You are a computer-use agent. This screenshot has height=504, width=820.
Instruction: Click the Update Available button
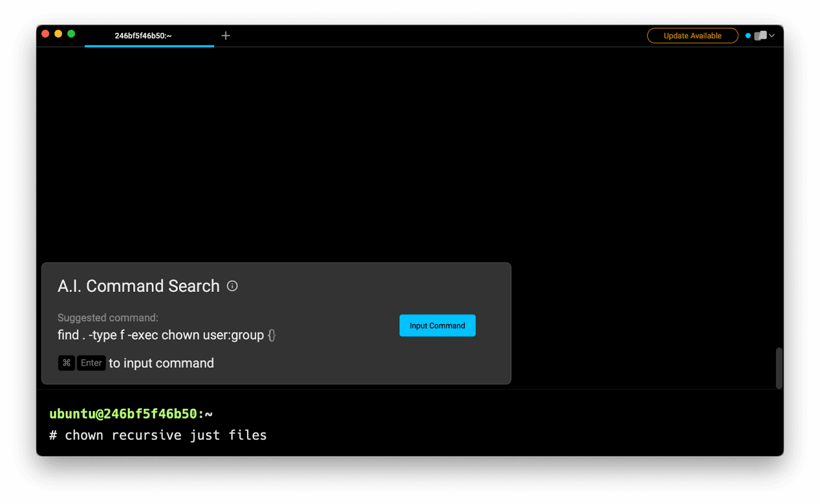[x=692, y=35]
